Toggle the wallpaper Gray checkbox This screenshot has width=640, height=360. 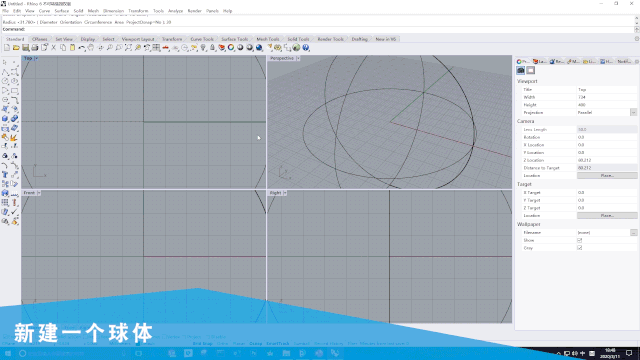coord(580,248)
